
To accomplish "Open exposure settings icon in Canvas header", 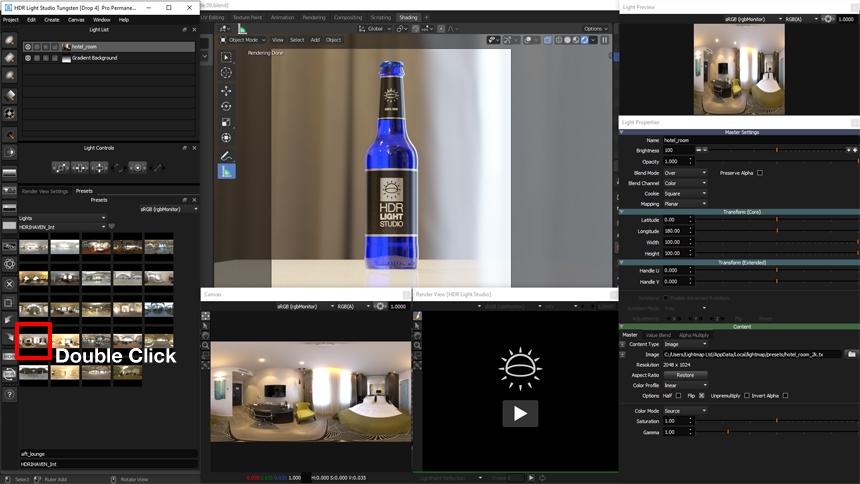I will point(380,306).
